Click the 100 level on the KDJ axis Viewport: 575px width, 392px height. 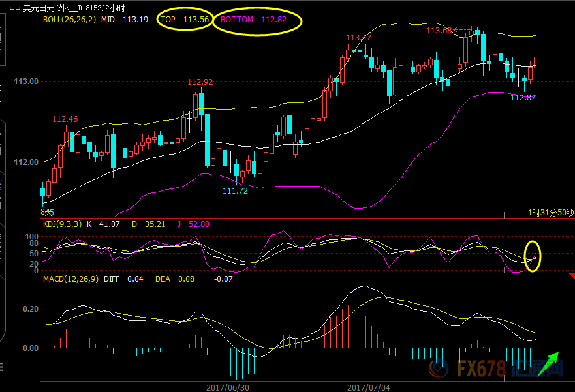[31, 236]
